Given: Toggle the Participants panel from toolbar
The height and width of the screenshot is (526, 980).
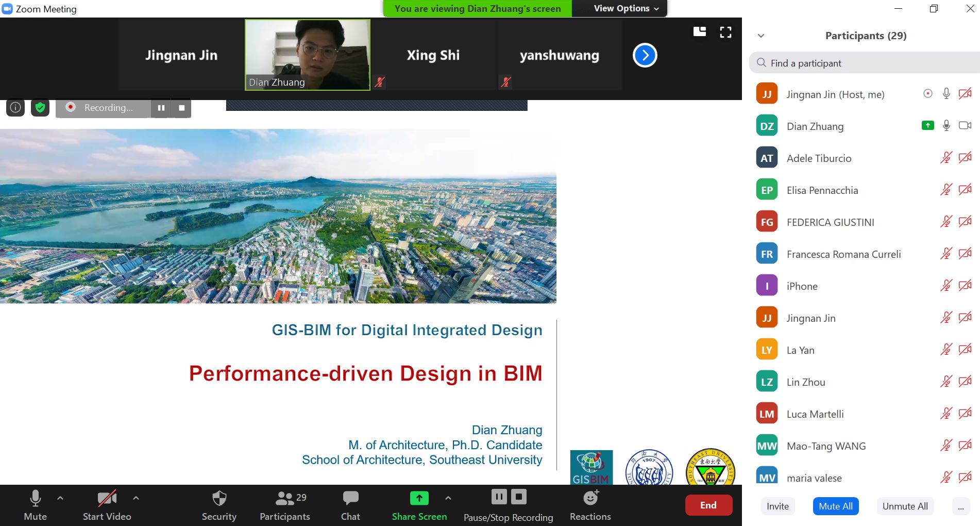Looking at the screenshot, I should [284, 499].
